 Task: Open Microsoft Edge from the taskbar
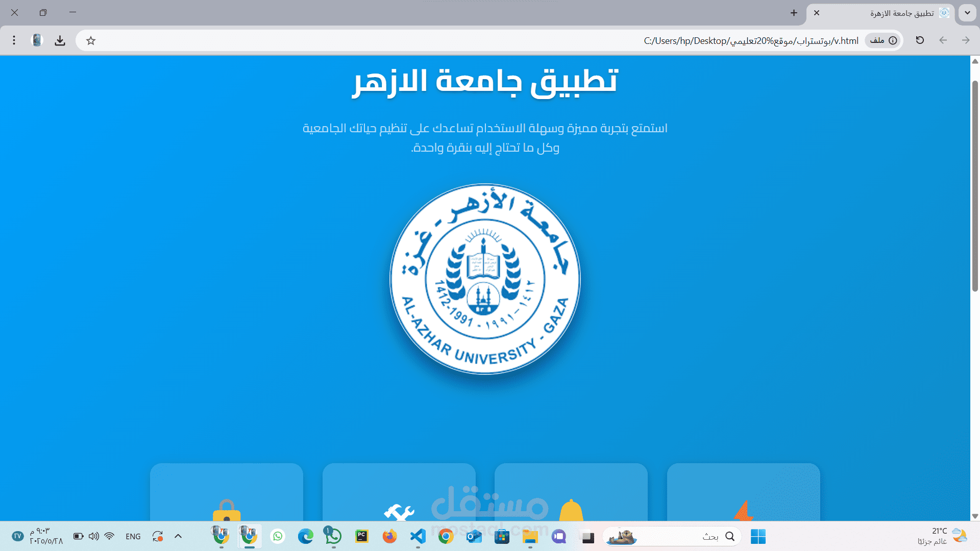click(x=305, y=537)
